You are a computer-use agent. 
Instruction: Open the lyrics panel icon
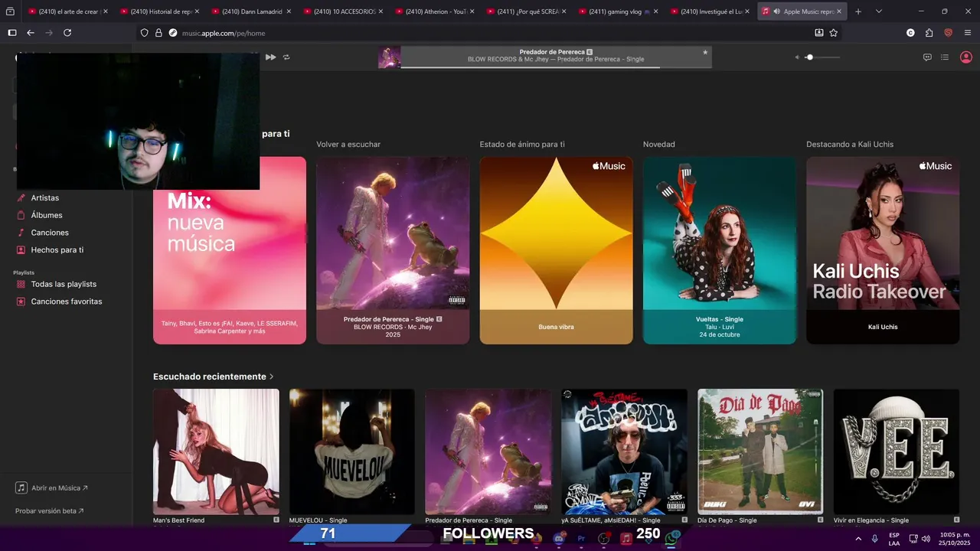[927, 57]
